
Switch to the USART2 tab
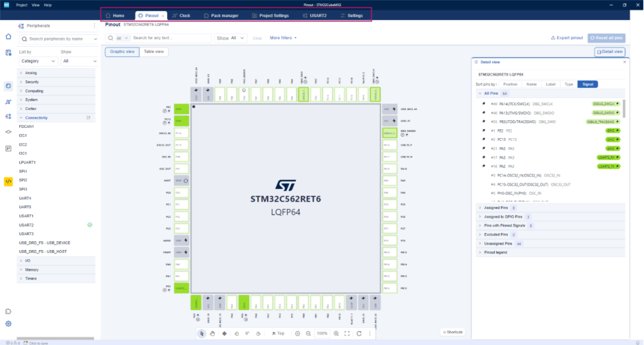pos(314,16)
